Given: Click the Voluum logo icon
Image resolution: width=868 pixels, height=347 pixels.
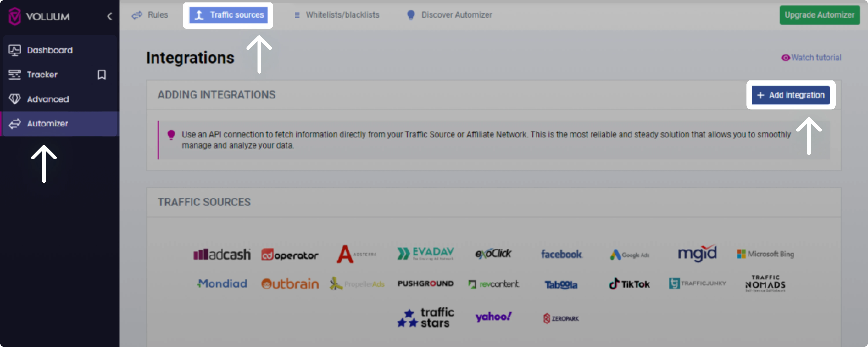Looking at the screenshot, I should (14, 16).
